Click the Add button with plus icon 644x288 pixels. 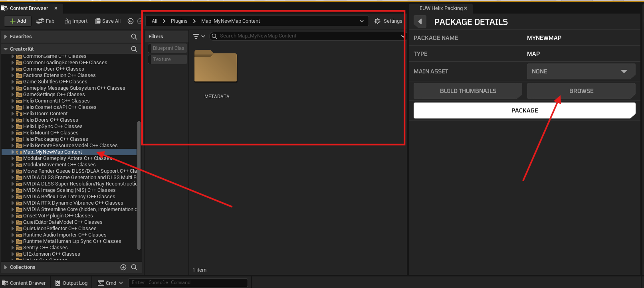[18, 21]
